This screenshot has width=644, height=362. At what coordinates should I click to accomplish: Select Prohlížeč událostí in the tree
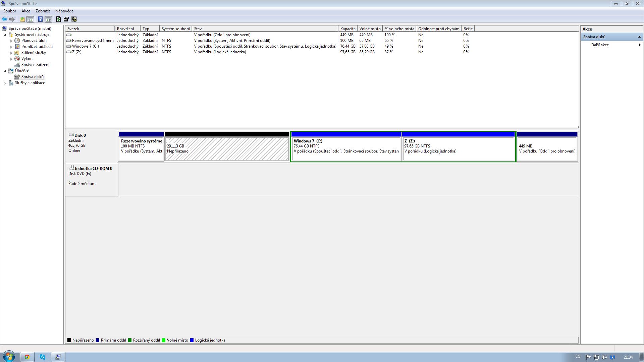tap(37, 47)
